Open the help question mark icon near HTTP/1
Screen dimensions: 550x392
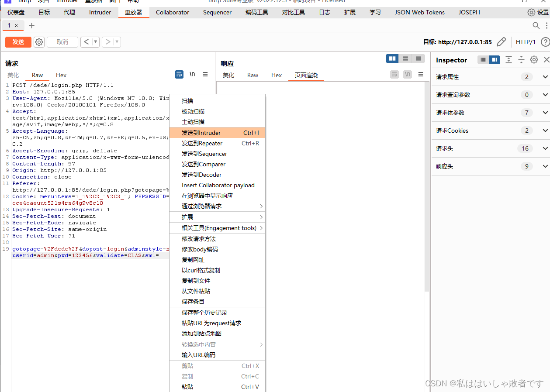click(x=545, y=42)
